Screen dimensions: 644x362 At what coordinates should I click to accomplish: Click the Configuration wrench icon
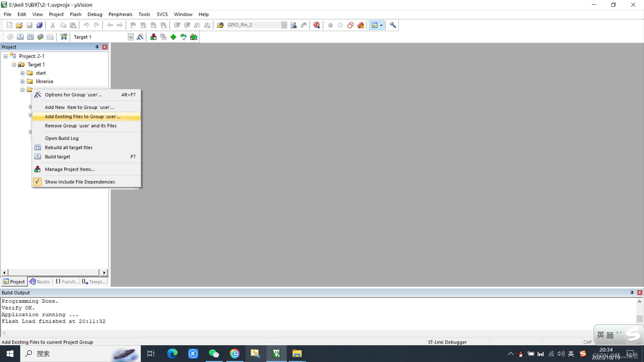393,25
